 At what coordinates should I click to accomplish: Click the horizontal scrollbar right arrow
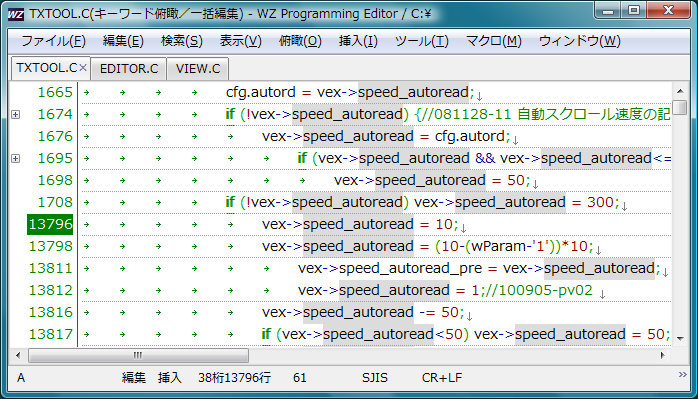pos(663,355)
